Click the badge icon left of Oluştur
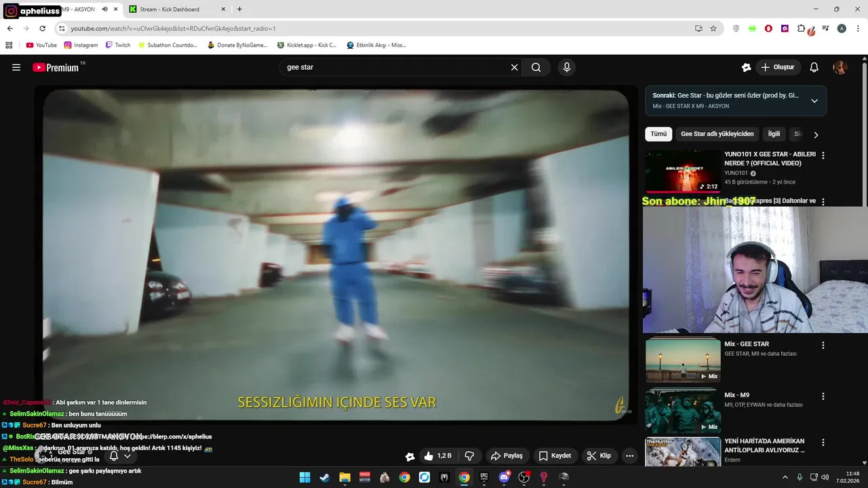This screenshot has width=868, height=488. point(746,67)
